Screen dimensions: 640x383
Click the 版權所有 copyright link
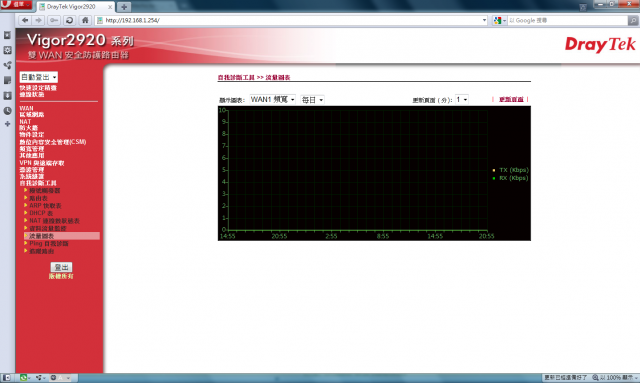click(61, 276)
